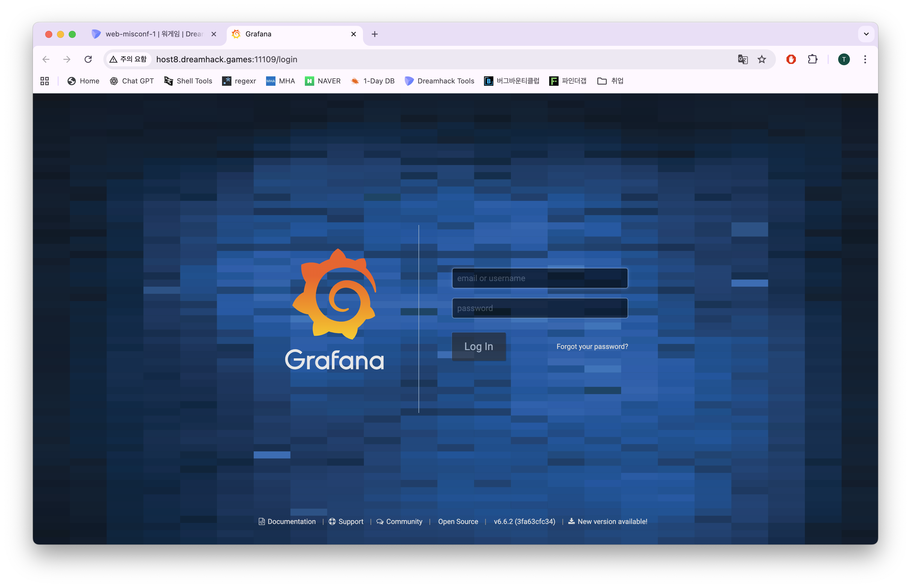Screen dimensions: 911x588
Task: Open the bookmarks apps grid icon
Action: click(45, 81)
